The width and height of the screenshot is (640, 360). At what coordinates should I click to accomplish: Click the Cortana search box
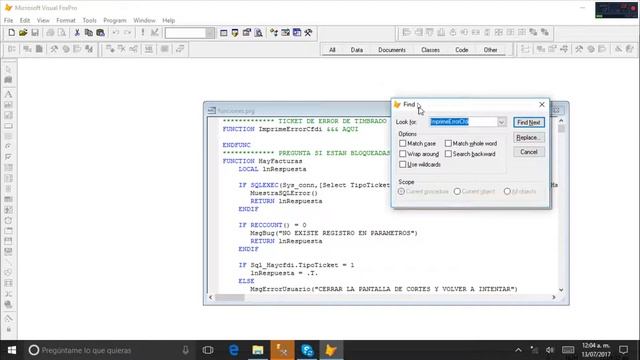click(108, 350)
